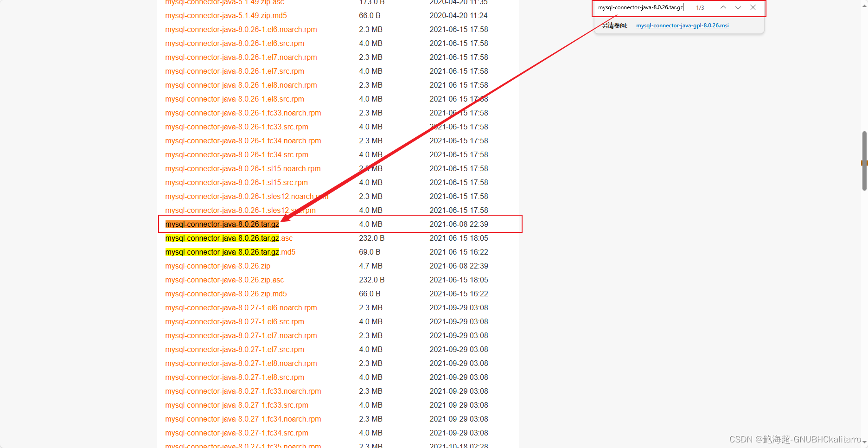868x448 pixels.
Task: Click the find-in-page search field
Action: point(641,7)
